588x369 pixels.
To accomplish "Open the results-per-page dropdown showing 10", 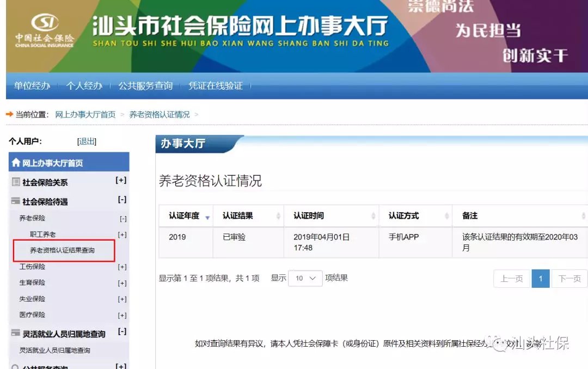I will pyautogui.click(x=305, y=278).
